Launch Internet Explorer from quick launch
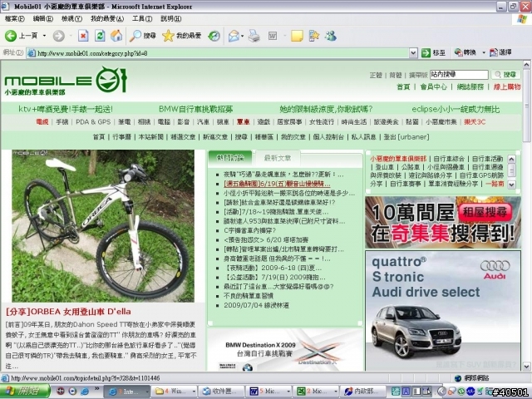The height and width of the screenshot is (399, 532). [84, 392]
